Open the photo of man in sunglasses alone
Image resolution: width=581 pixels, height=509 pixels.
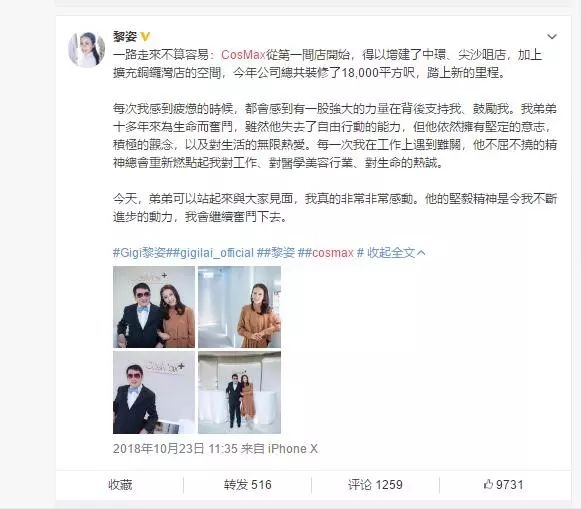(x=154, y=393)
